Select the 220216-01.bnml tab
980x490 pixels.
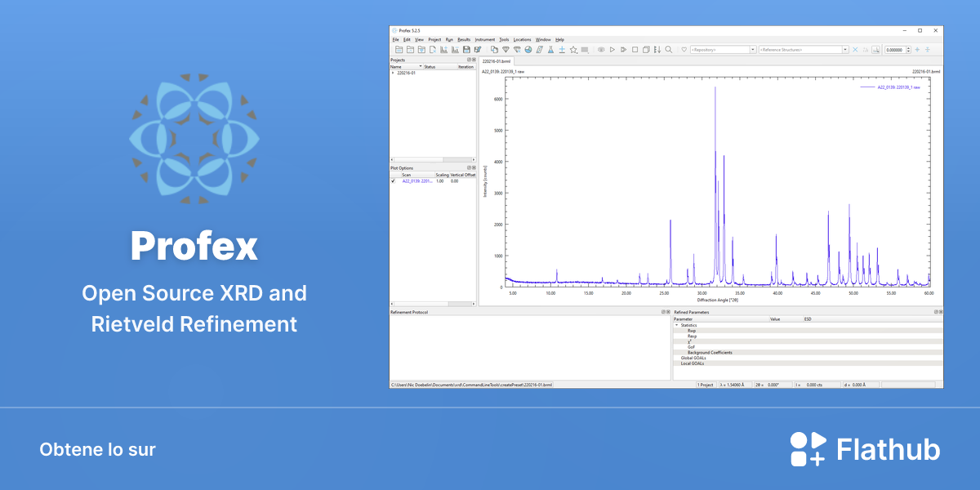pos(497,61)
